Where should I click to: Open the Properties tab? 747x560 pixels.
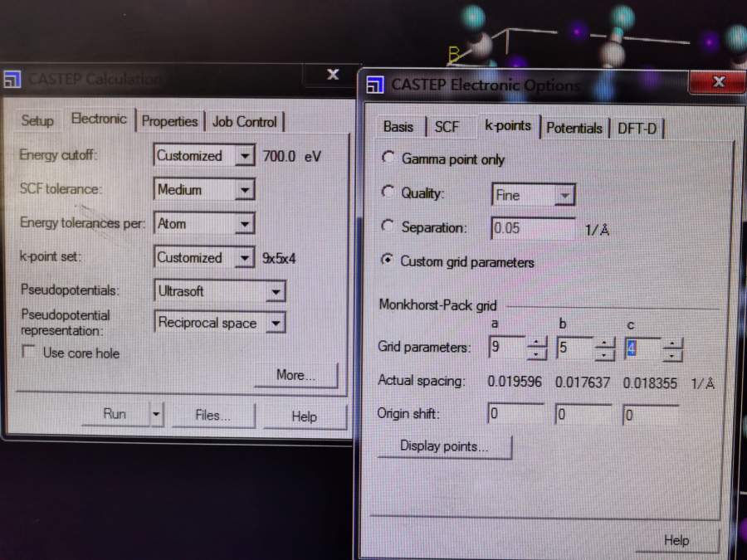pos(169,121)
